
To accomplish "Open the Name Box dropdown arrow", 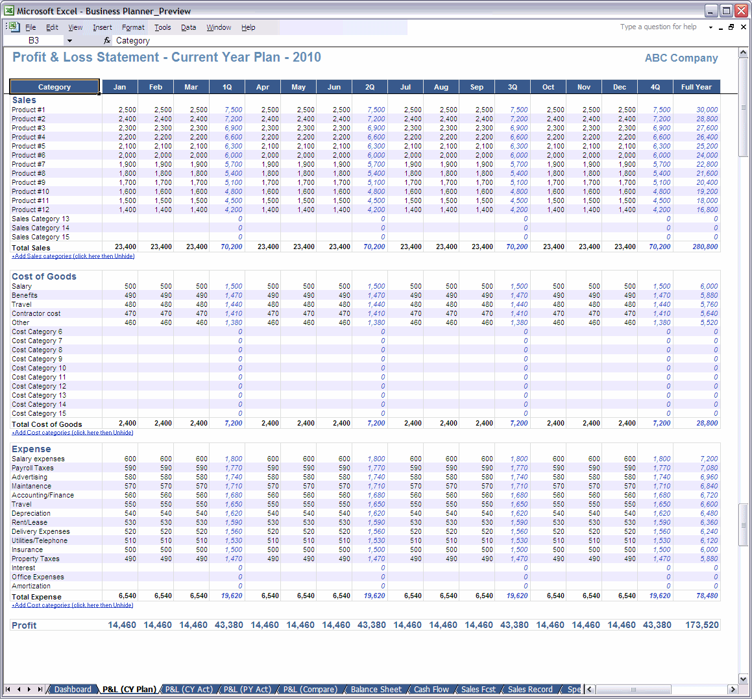I will 69,41.
